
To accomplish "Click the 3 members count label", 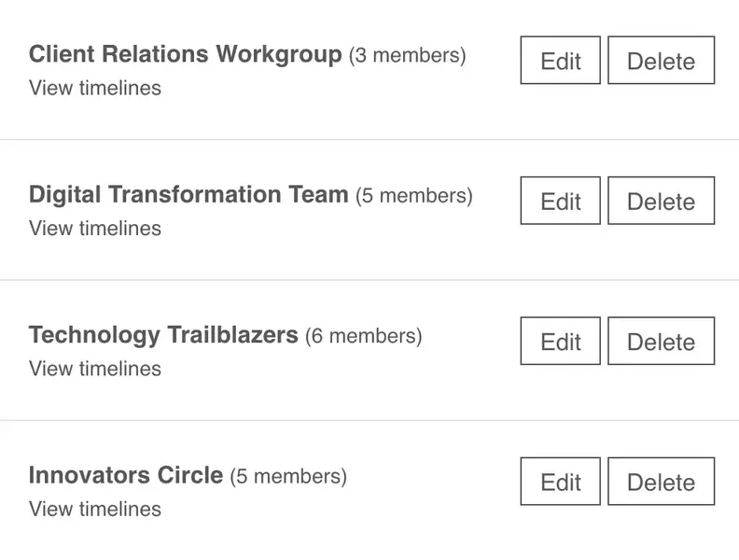I will [x=407, y=55].
